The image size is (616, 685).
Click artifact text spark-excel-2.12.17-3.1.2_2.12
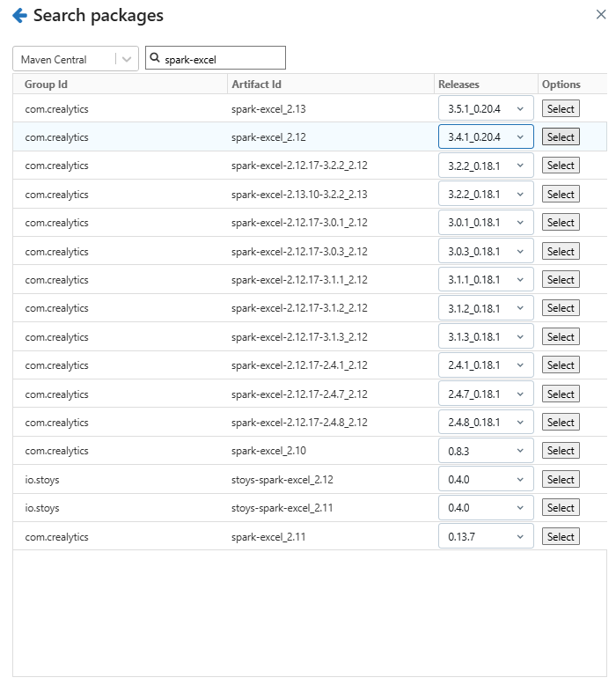(299, 308)
